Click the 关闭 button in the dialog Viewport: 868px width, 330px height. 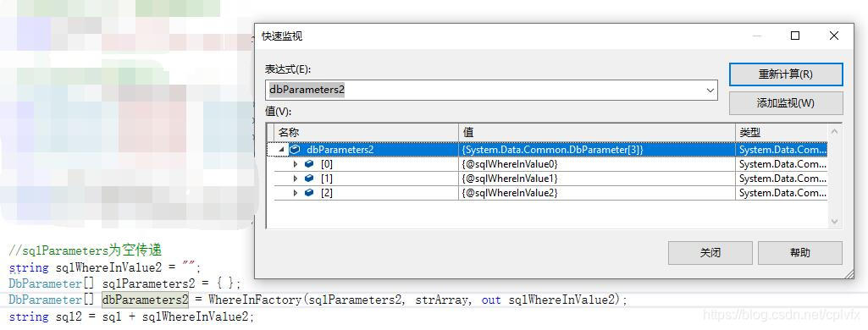[x=710, y=253]
